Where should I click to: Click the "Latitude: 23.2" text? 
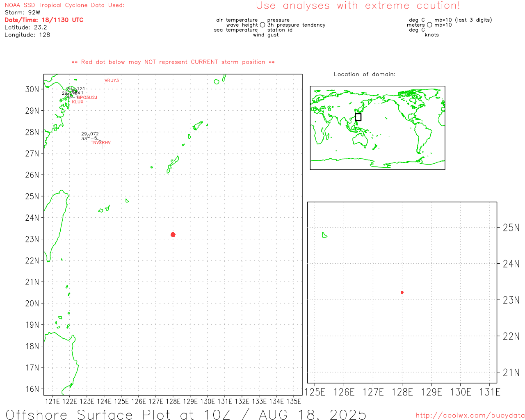pos(26,27)
